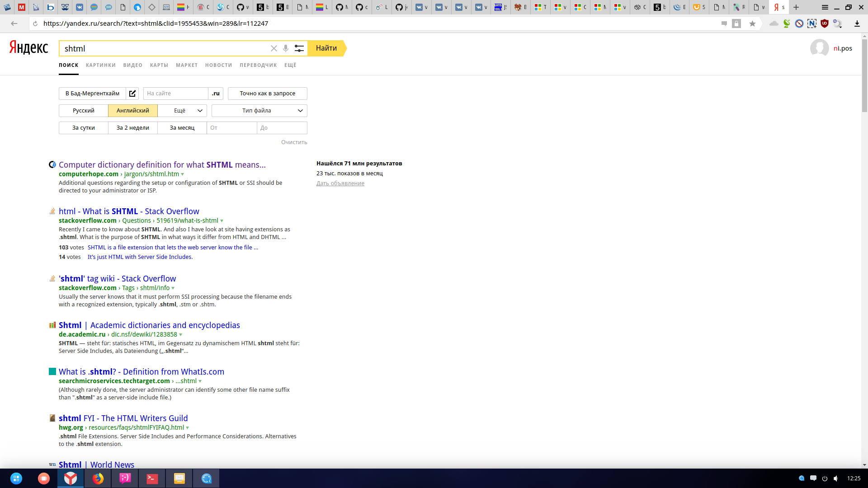Toggle the advanced search filters icon
868x488 pixels.
[299, 48]
